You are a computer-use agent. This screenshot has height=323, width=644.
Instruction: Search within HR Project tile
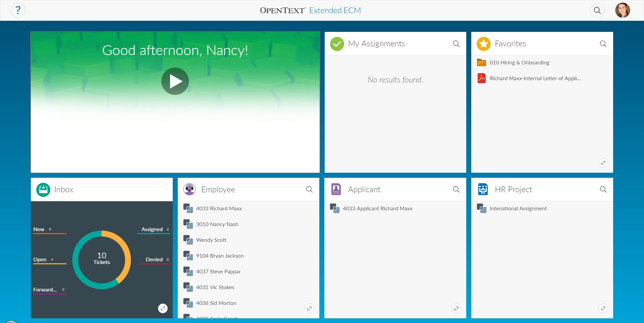click(x=603, y=190)
